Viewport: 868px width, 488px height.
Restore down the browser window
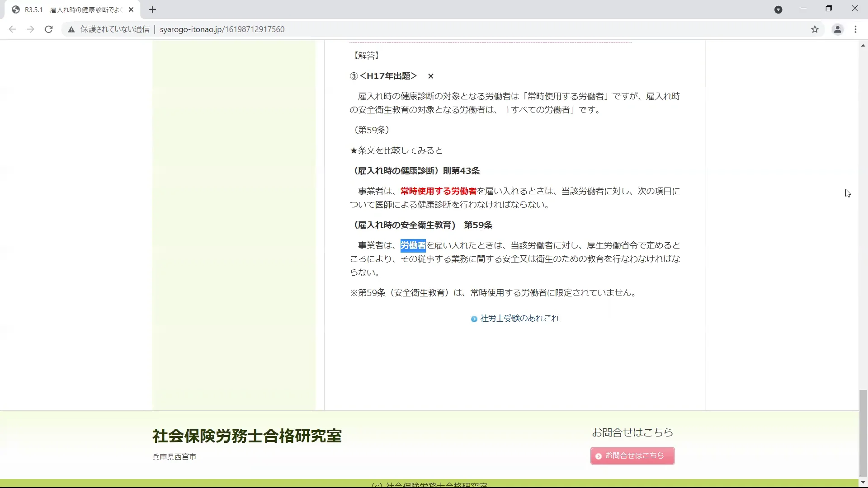[x=829, y=9]
